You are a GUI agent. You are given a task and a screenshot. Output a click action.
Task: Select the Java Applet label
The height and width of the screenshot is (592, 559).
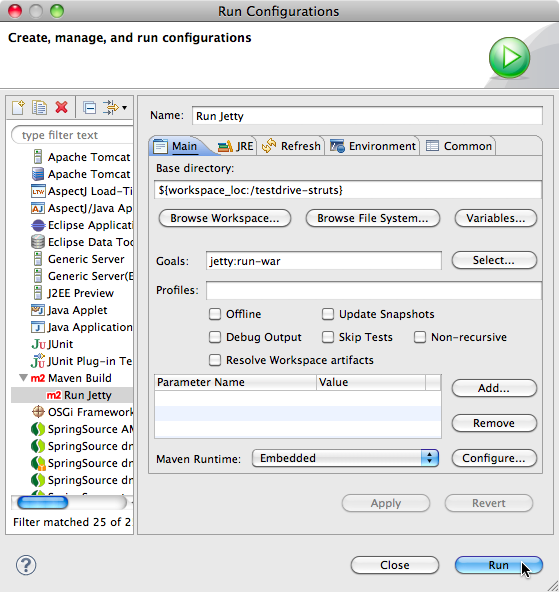pyautogui.click(x=78, y=310)
